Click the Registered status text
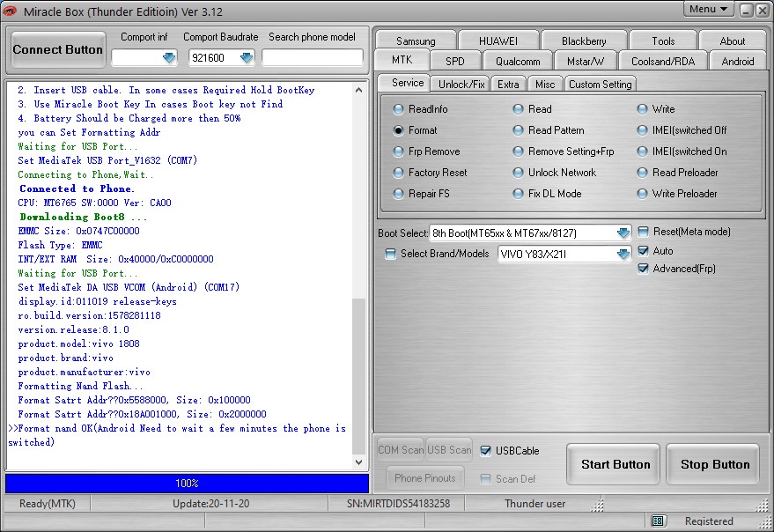This screenshot has width=774, height=532. pos(709,521)
